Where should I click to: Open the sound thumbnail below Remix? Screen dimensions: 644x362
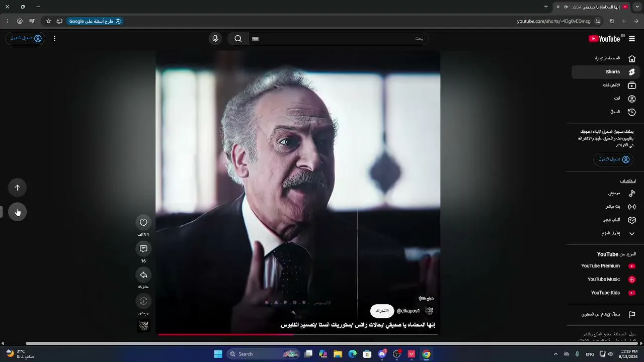click(x=144, y=326)
